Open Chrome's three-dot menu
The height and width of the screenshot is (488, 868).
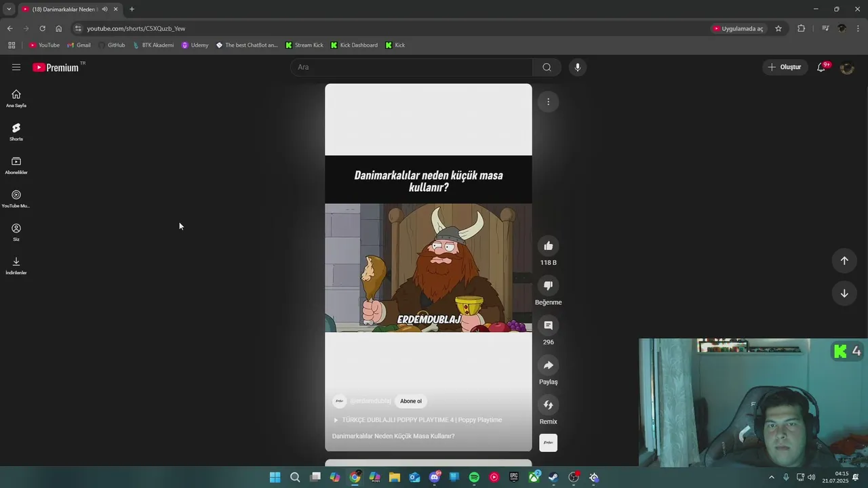tap(859, 28)
